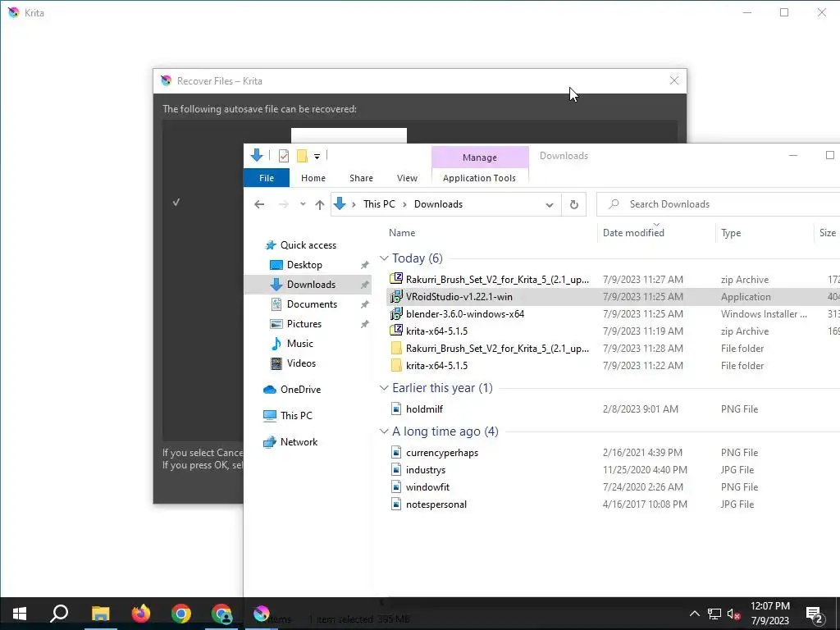Open the View ribbon tab
This screenshot has width=840, height=630.
point(407,178)
